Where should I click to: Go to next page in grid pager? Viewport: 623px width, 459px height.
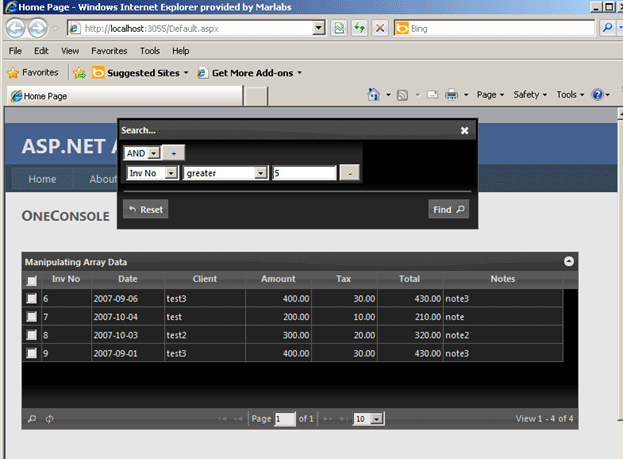[x=328, y=419]
